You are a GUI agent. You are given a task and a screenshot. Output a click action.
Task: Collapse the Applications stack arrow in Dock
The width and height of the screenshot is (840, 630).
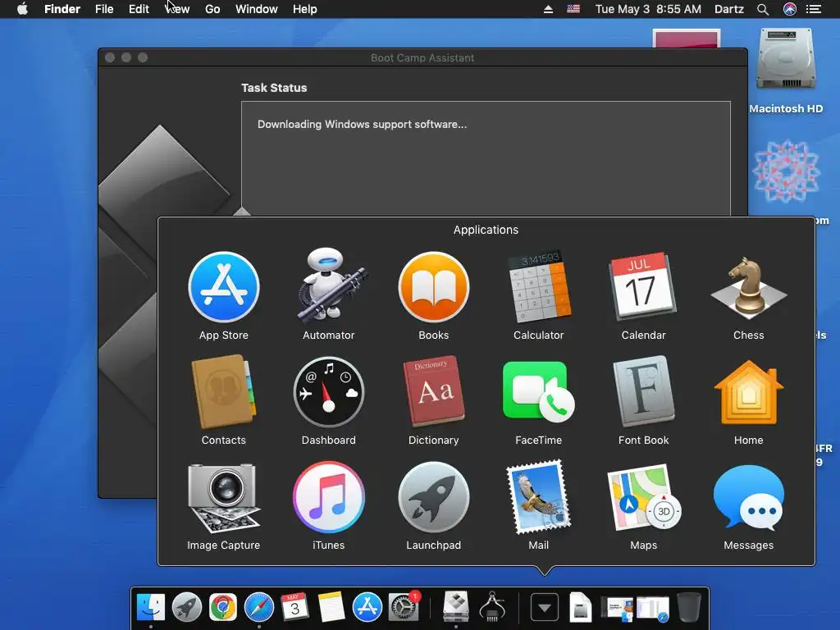click(x=545, y=608)
